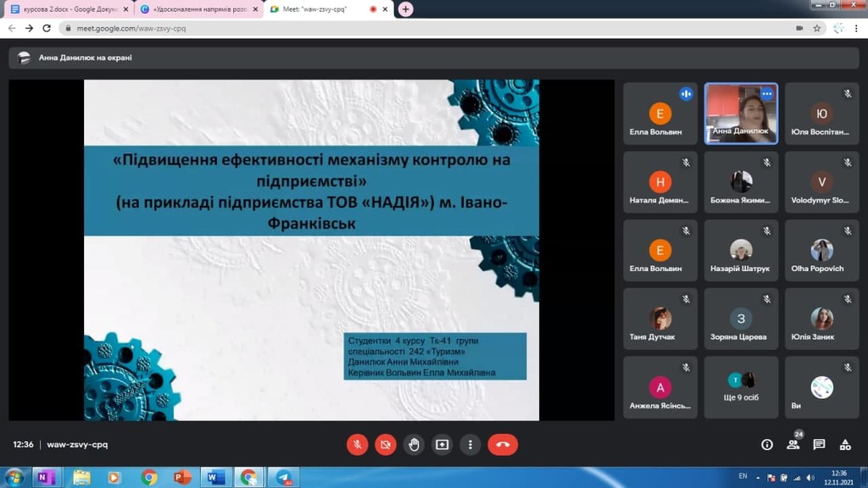Open a new browser tab
This screenshot has height=488, width=868.
click(406, 9)
